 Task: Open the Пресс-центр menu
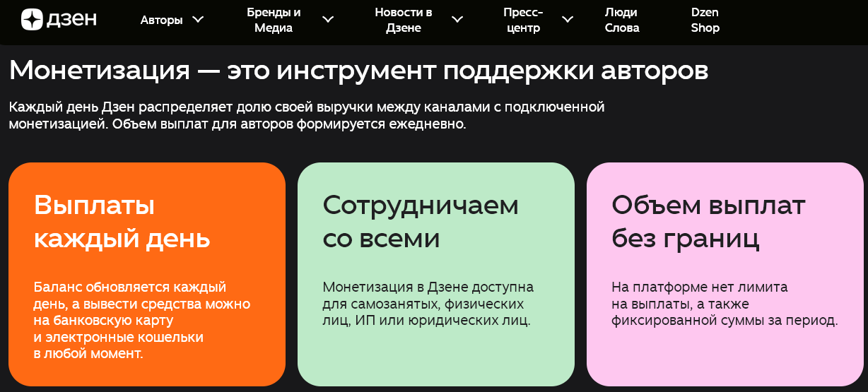click(523, 20)
